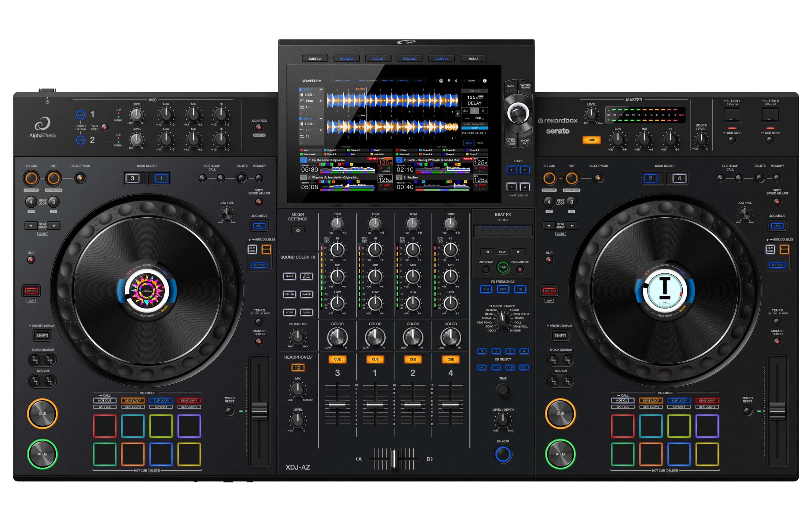This screenshot has height=522, width=812.
Task: Expand the Gm key arrow on screen
Action: [321, 130]
